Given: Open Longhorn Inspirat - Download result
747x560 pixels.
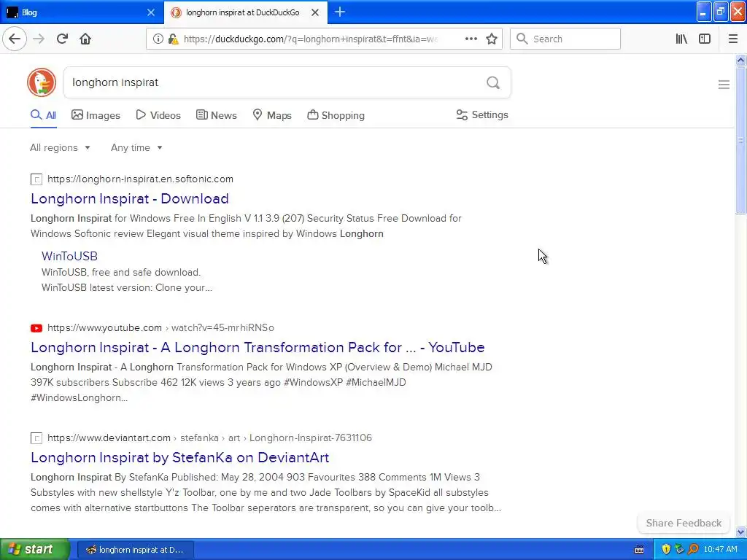Looking at the screenshot, I should [x=130, y=198].
